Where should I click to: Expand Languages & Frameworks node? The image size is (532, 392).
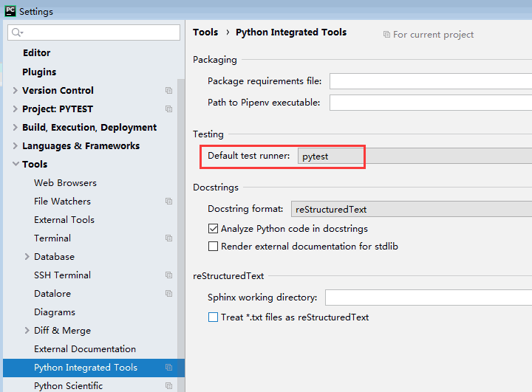(x=15, y=146)
